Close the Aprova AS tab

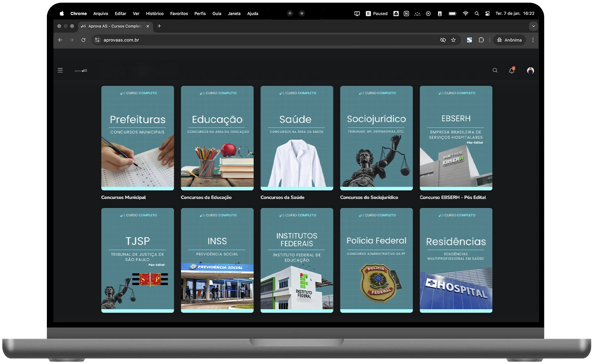coord(148,26)
